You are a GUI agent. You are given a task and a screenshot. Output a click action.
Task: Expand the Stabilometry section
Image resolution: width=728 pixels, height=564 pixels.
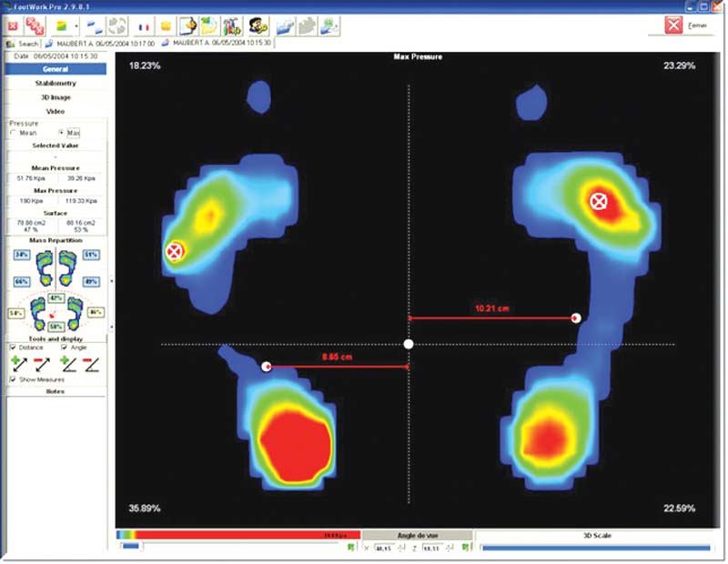(x=56, y=83)
